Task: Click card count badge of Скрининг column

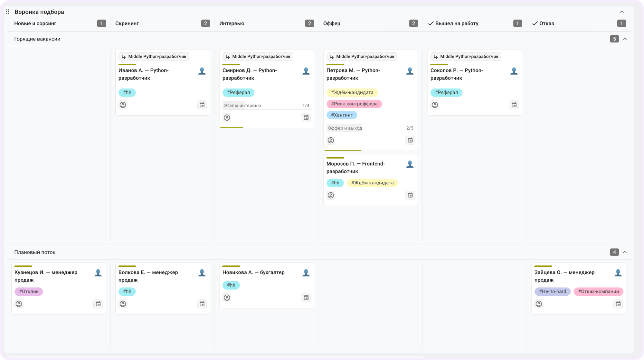Action: tap(205, 23)
